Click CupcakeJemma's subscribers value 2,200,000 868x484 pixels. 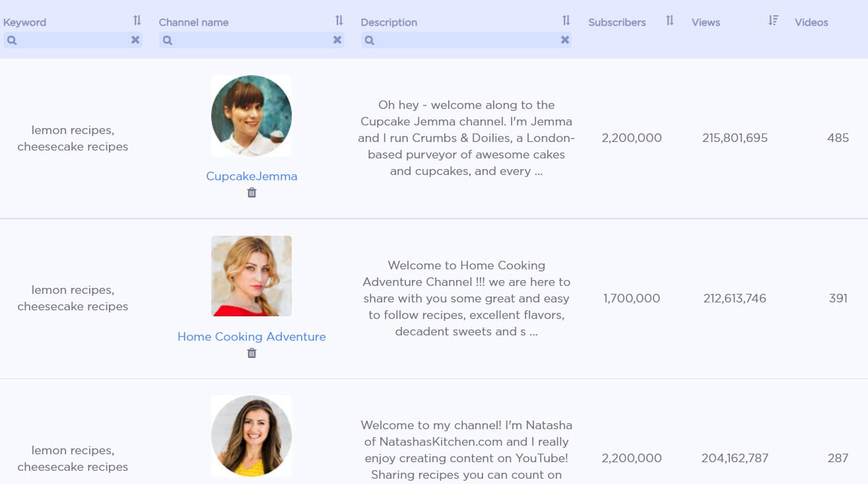pyautogui.click(x=632, y=138)
